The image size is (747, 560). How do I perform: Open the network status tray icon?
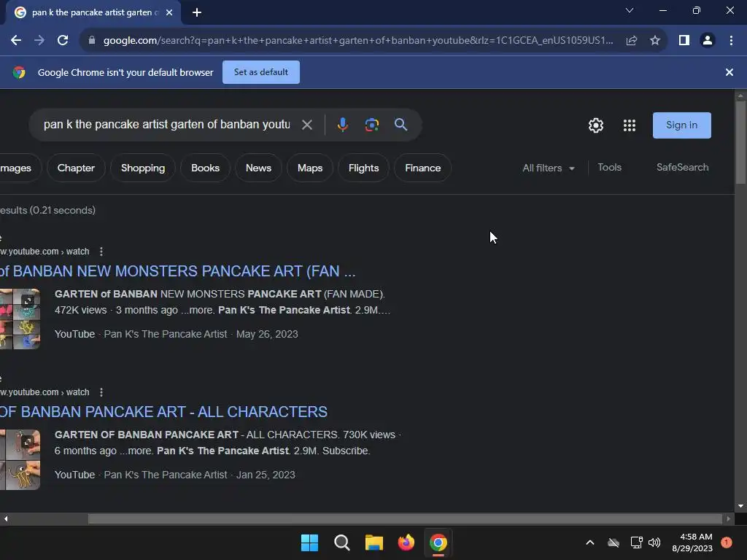pos(636,542)
